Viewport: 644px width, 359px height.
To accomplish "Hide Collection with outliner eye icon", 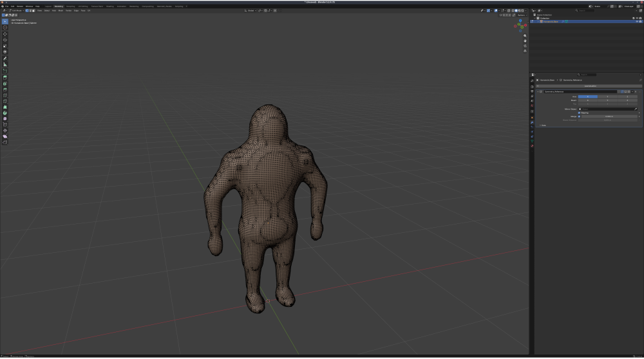I will pyautogui.click(x=637, y=18).
